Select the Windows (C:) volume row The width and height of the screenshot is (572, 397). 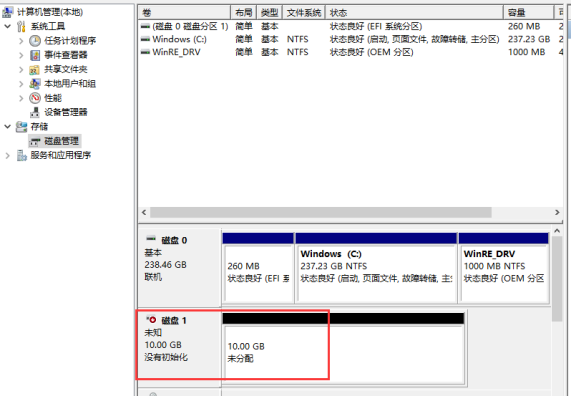[350, 39]
